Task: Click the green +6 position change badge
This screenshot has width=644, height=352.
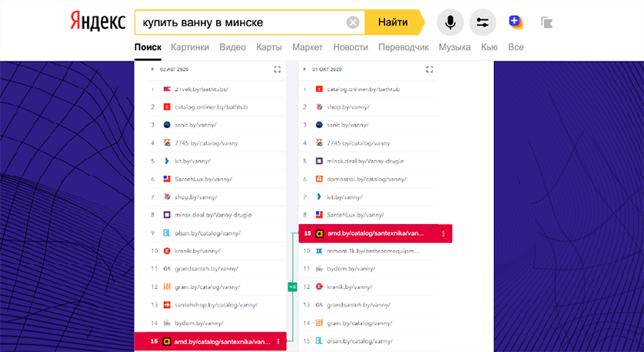Action: pyautogui.click(x=292, y=287)
